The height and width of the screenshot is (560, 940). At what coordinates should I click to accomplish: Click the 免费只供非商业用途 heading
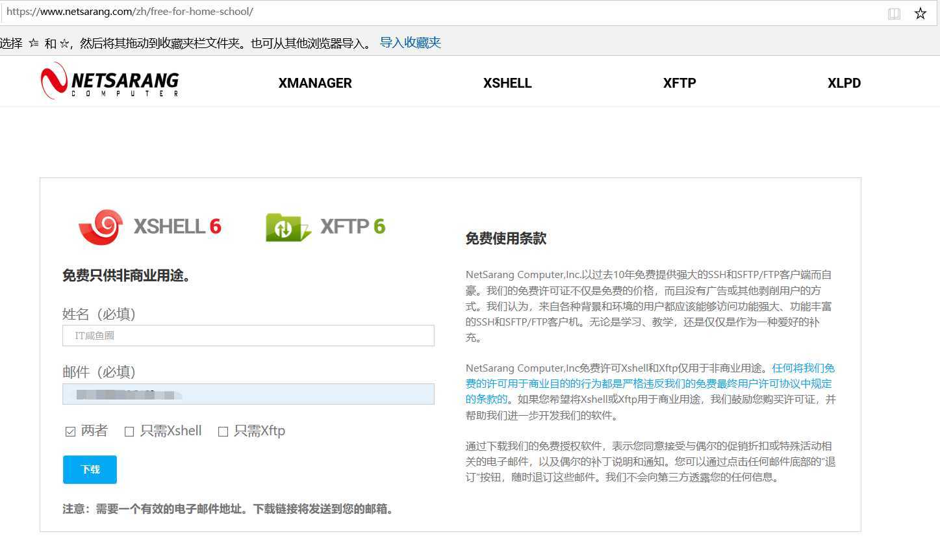127,275
